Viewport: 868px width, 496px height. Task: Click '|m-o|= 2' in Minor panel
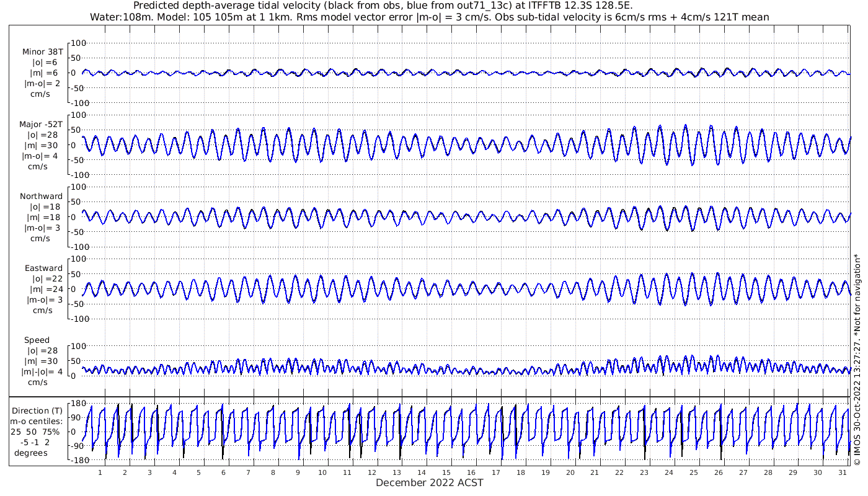[41, 84]
